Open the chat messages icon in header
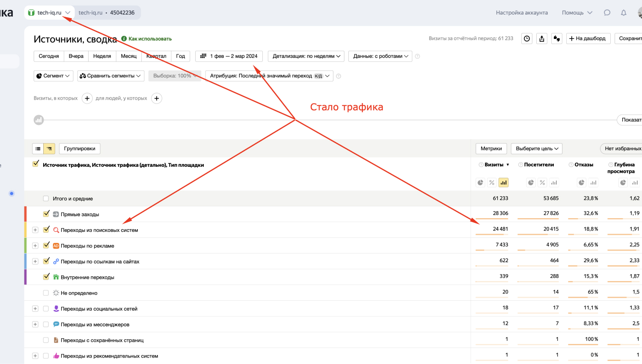642x364 pixels. click(x=607, y=13)
